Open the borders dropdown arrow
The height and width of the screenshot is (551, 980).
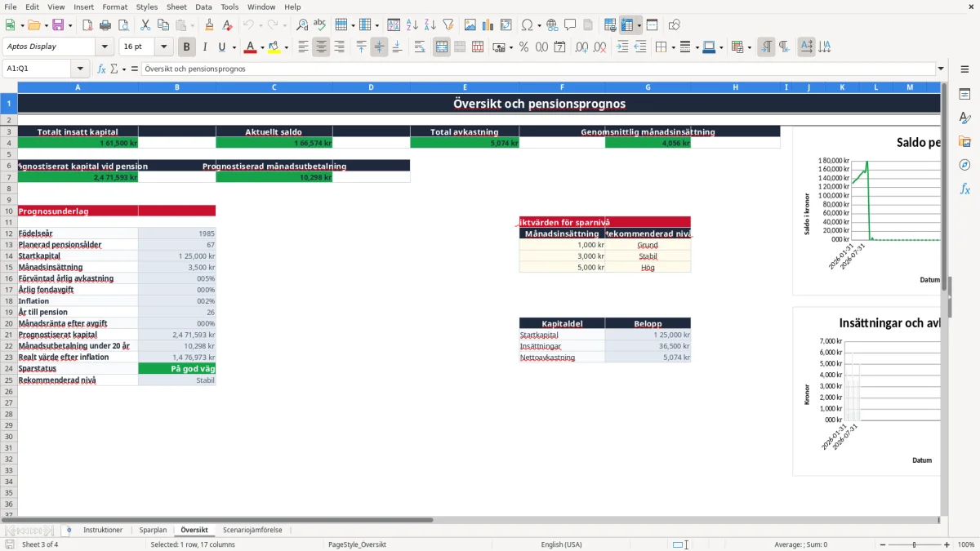coord(671,47)
